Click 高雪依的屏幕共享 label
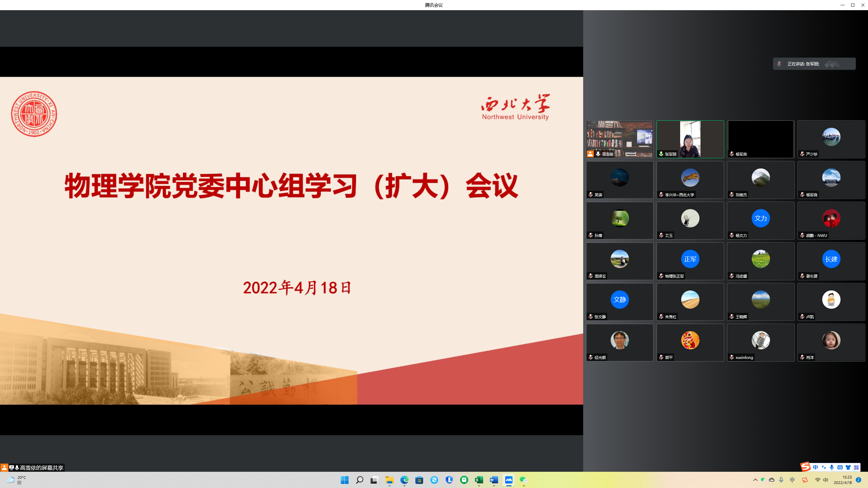The image size is (868, 488). pos(41,468)
